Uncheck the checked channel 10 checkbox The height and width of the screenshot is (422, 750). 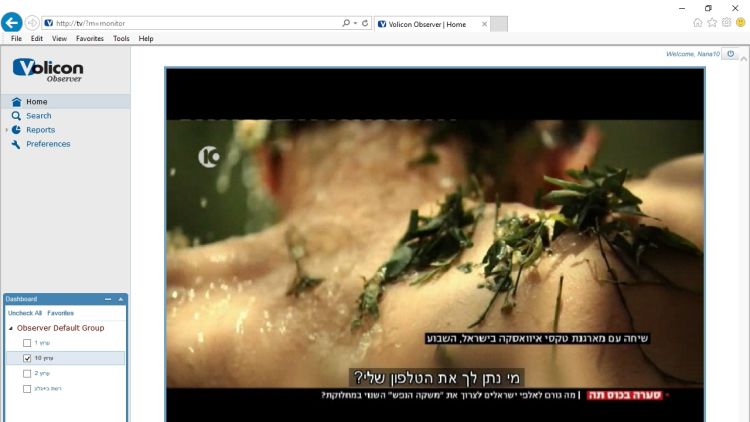(x=27, y=358)
